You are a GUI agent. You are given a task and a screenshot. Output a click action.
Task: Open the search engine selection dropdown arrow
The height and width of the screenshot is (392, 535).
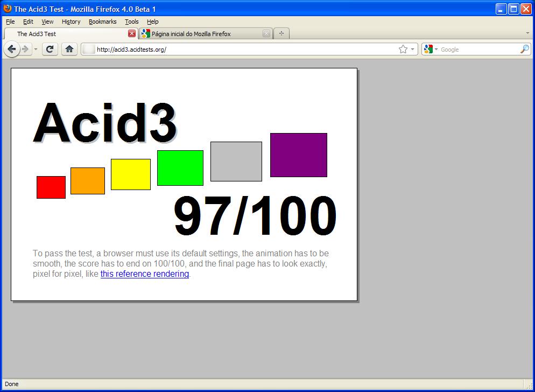[436, 50]
